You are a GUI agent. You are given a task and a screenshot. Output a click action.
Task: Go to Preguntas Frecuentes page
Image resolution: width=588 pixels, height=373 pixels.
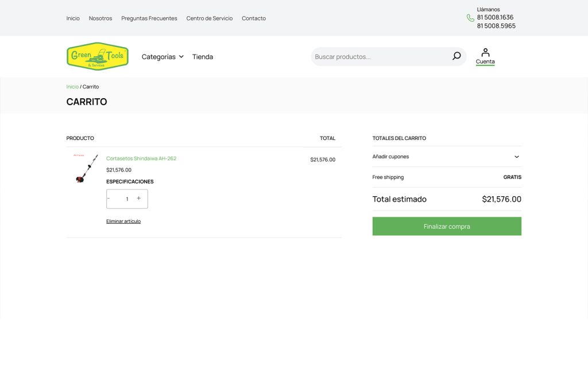(149, 18)
